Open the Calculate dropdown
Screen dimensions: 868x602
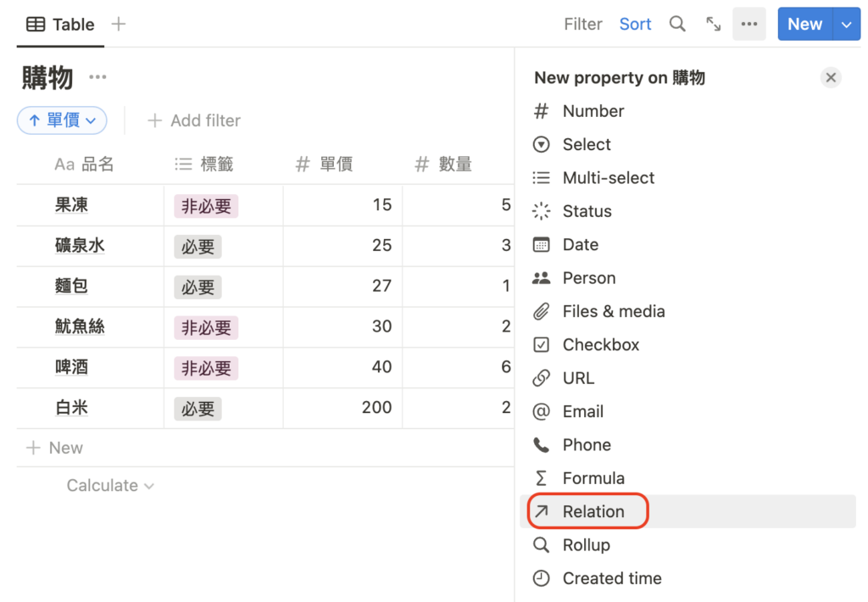pyautogui.click(x=108, y=485)
